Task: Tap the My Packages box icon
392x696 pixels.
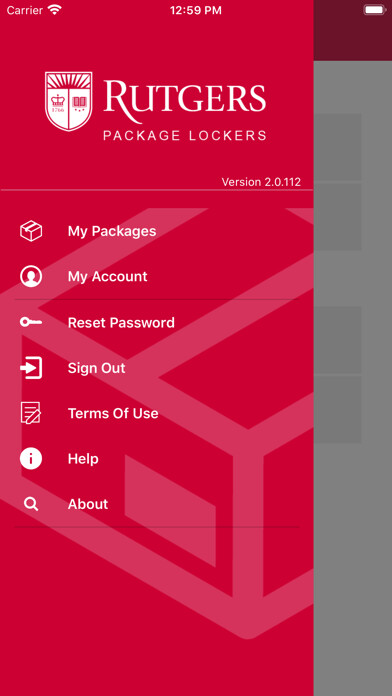Action: point(31,231)
